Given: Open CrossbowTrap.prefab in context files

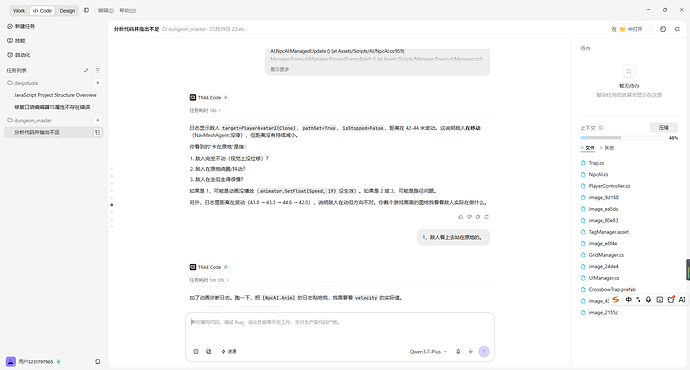Looking at the screenshot, I should tap(612, 289).
